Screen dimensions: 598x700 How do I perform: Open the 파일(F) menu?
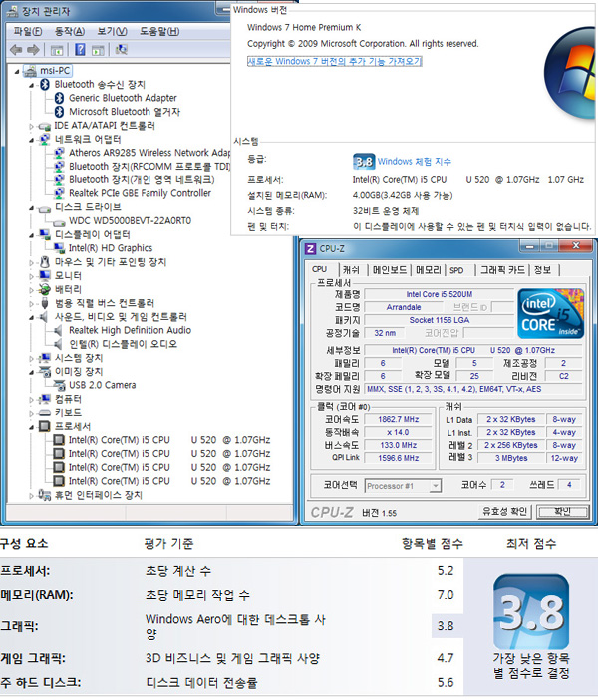point(28,31)
